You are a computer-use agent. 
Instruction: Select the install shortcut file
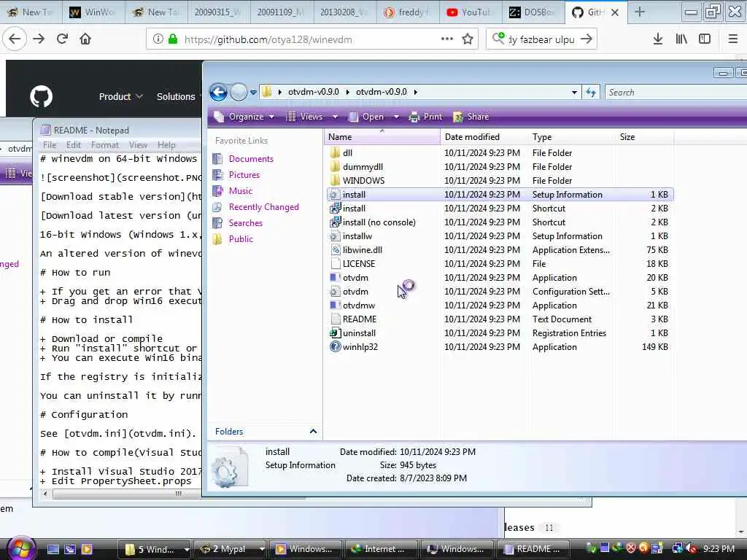pyautogui.click(x=354, y=208)
